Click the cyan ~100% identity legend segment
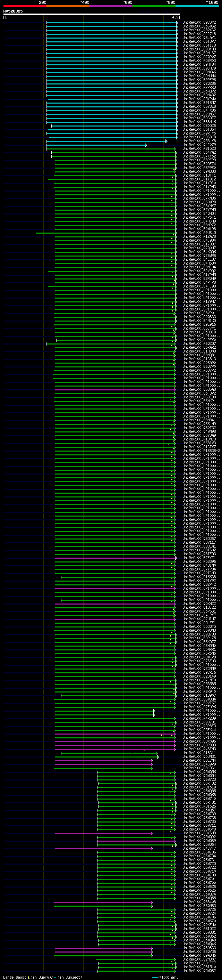Viewport: 222px width, 980px height. coord(197,7)
